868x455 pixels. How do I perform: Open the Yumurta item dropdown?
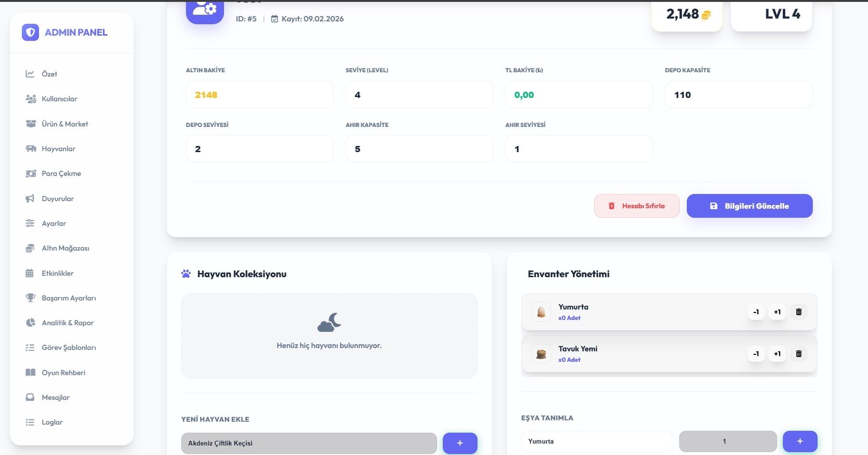pyautogui.click(x=597, y=441)
